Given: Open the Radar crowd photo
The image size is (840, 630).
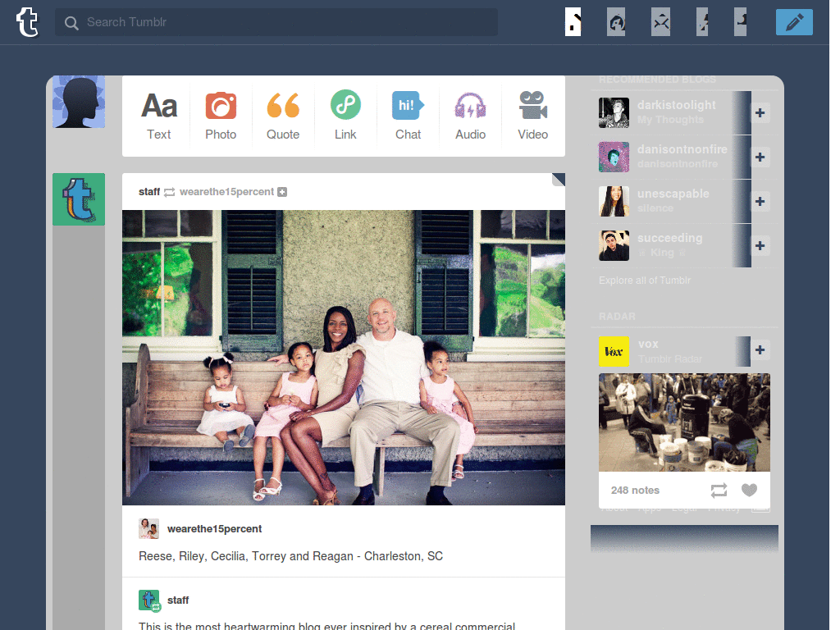Looking at the screenshot, I should 684,422.
